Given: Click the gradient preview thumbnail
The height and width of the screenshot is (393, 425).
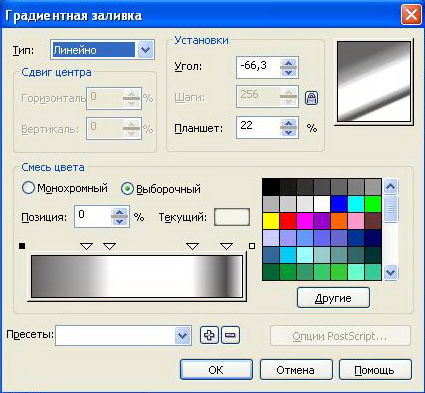Looking at the screenshot, I should [x=374, y=81].
